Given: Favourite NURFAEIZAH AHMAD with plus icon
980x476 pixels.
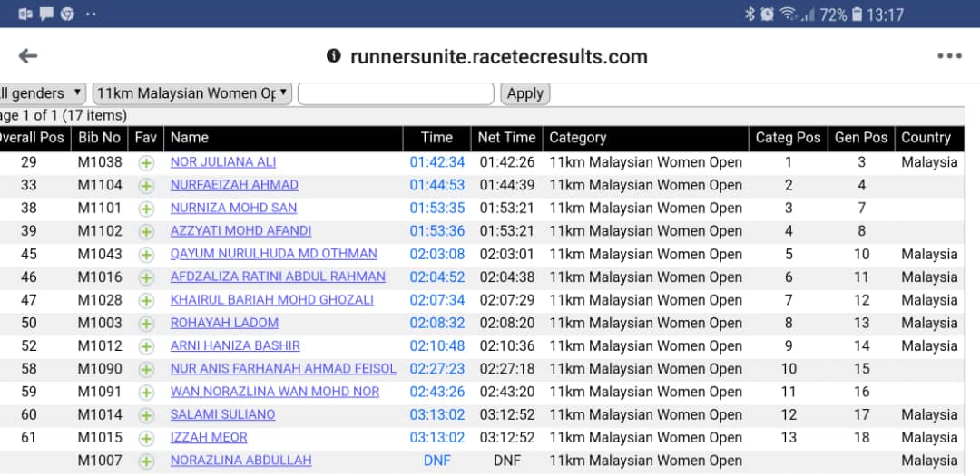Looking at the screenshot, I should point(146,186).
